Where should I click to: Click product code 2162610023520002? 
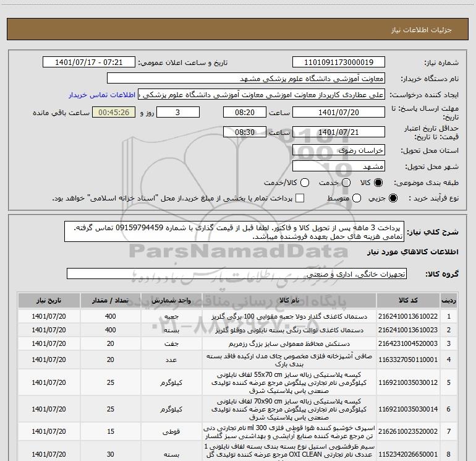[408, 431]
